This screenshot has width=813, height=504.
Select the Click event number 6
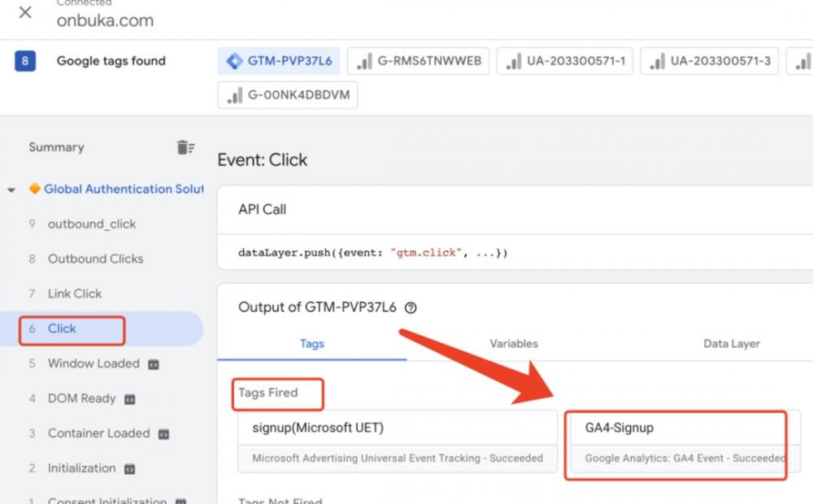pos(102,328)
